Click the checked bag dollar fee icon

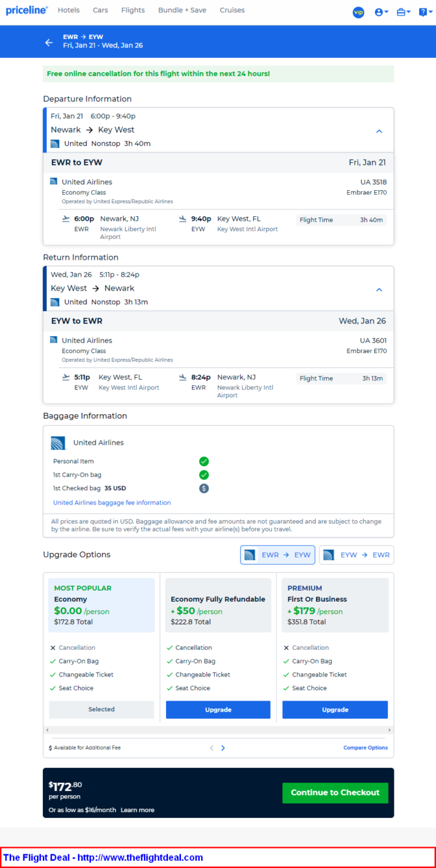coord(204,488)
